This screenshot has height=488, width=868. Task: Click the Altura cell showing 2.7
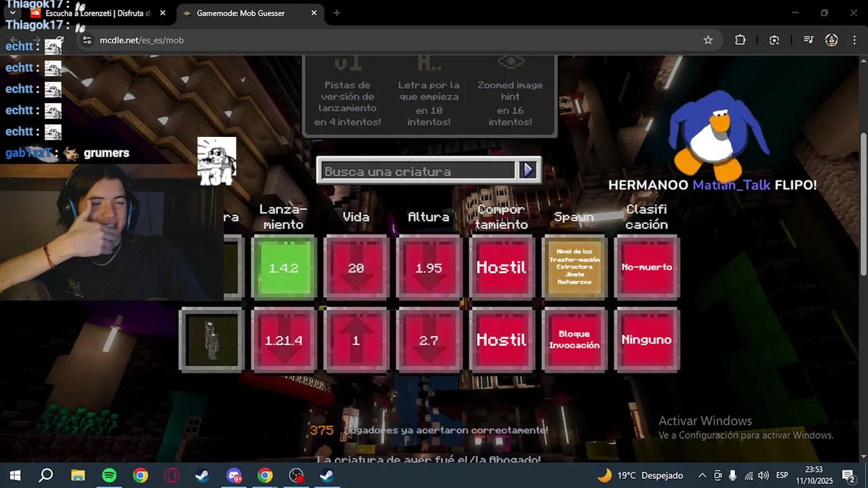pyautogui.click(x=429, y=340)
